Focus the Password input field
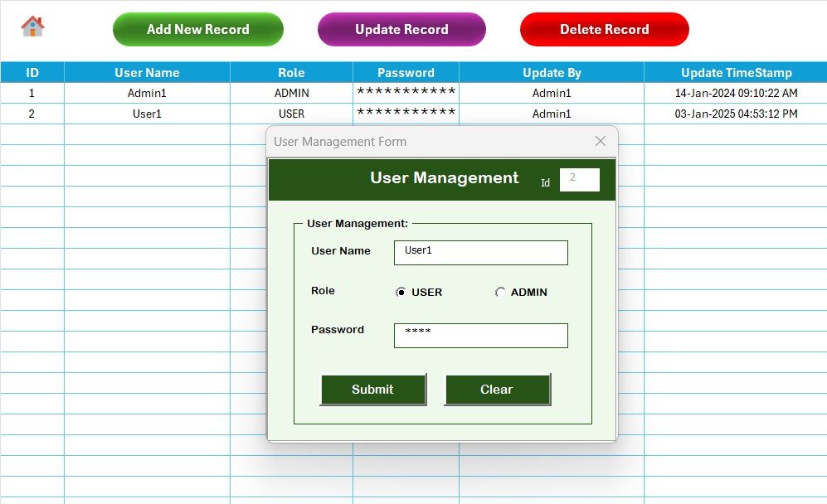 pos(481,335)
